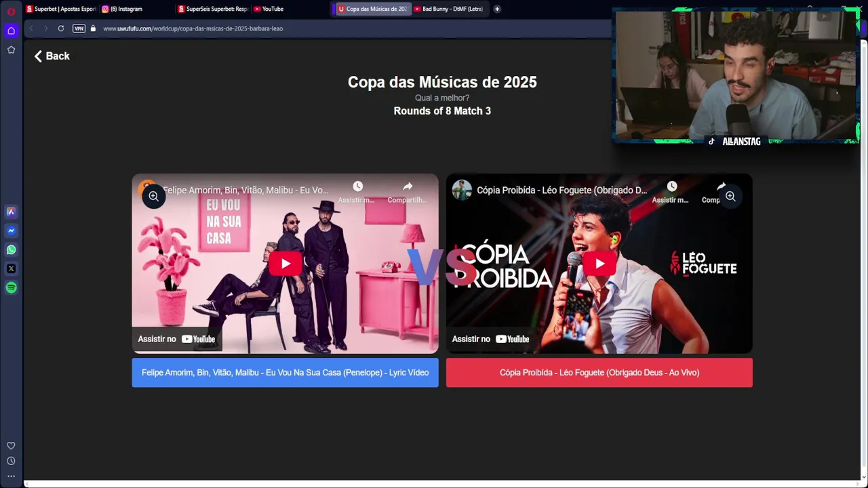868x488 pixels.
Task: Reload the page
Action: [61, 28]
